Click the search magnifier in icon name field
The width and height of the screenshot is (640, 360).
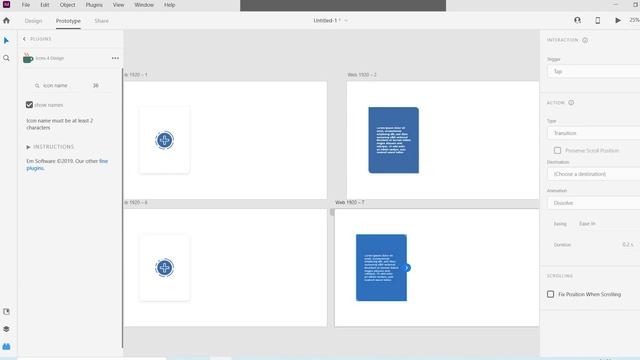point(37,86)
